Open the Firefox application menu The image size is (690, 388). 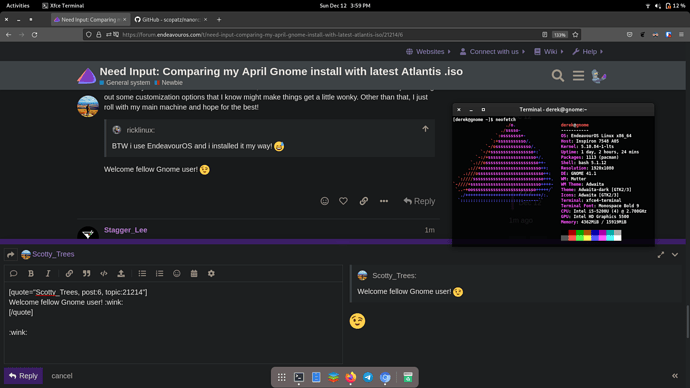click(681, 34)
